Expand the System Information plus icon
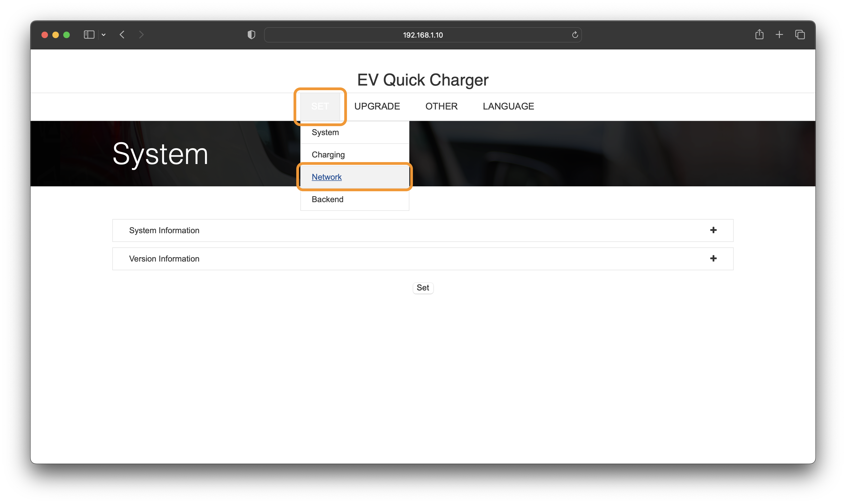Screen dimensions: 846x504 point(713,230)
